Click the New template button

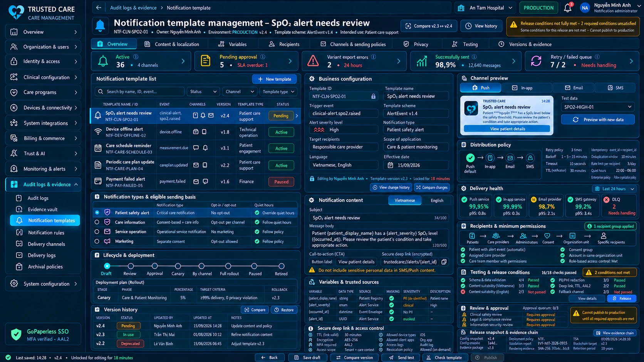[275, 79]
